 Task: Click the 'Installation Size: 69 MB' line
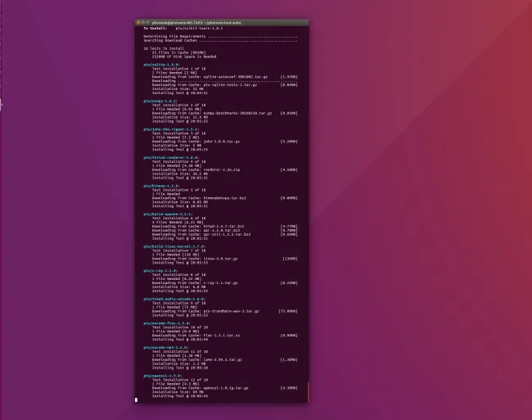(178, 392)
